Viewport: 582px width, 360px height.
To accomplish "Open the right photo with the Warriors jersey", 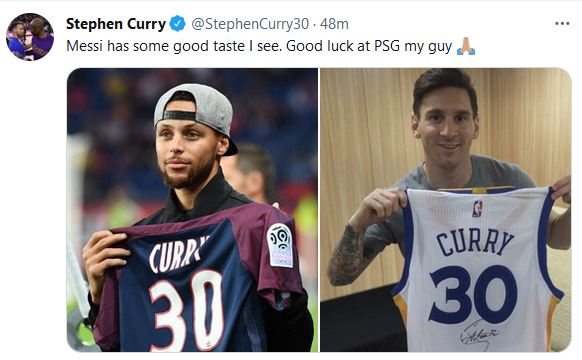I will point(446,210).
